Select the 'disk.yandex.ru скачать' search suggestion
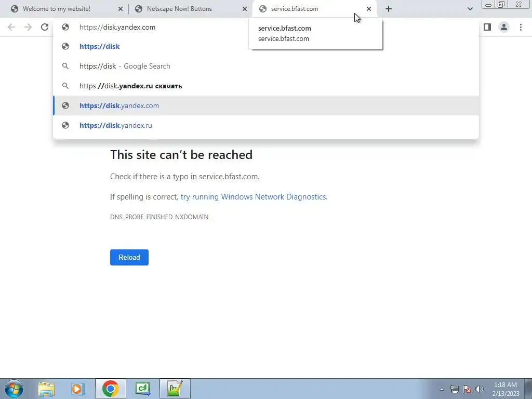The image size is (532, 399). coord(266,86)
